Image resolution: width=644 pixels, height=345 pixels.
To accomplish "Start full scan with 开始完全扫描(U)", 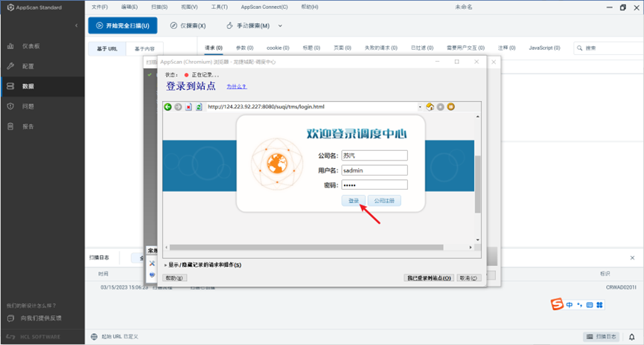I will point(123,25).
